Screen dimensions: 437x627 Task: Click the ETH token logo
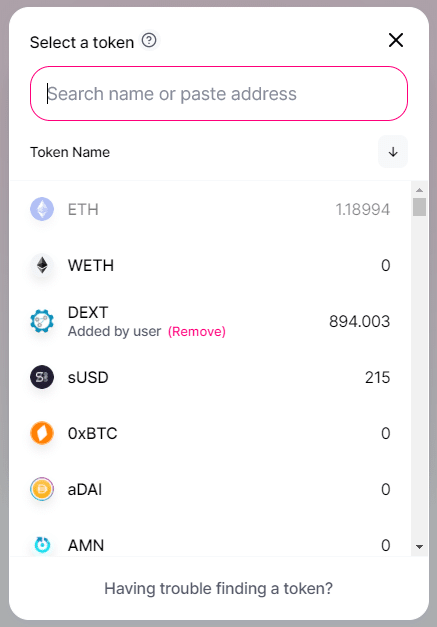[42, 209]
